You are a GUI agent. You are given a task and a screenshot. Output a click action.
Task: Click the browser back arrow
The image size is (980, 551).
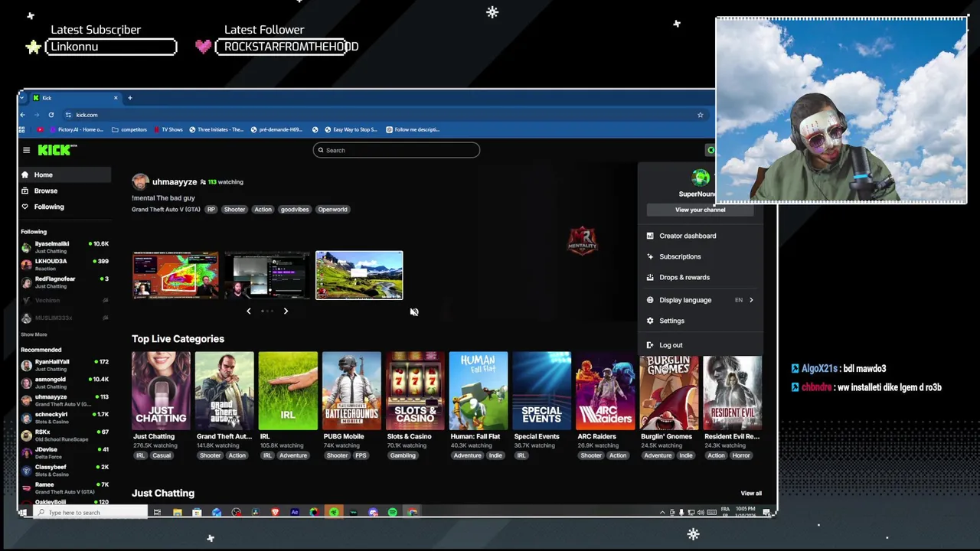(23, 115)
